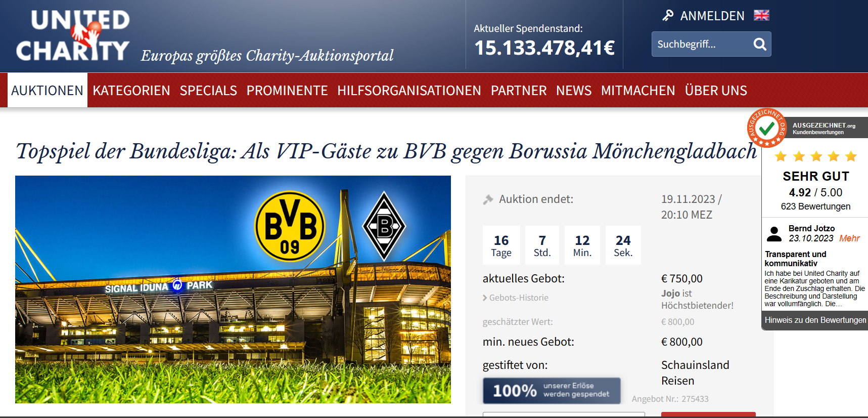
Task: Click Hinweis zu den Bewertungen
Action: tap(815, 320)
